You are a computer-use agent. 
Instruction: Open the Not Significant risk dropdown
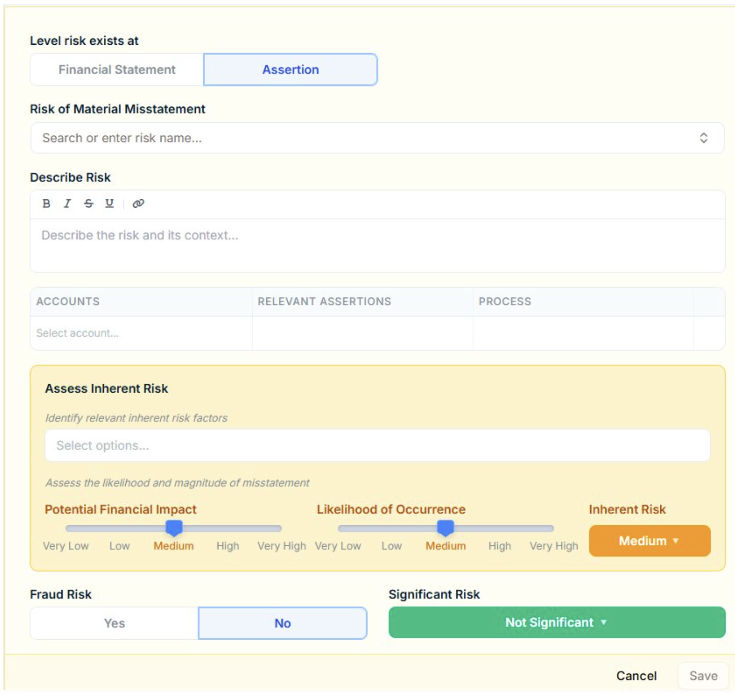pos(557,622)
